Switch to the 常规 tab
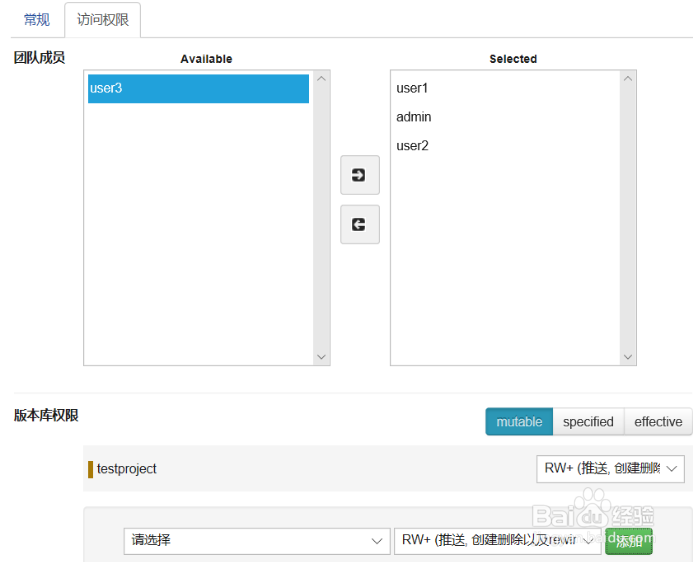The height and width of the screenshot is (562, 693). pyautogui.click(x=37, y=20)
